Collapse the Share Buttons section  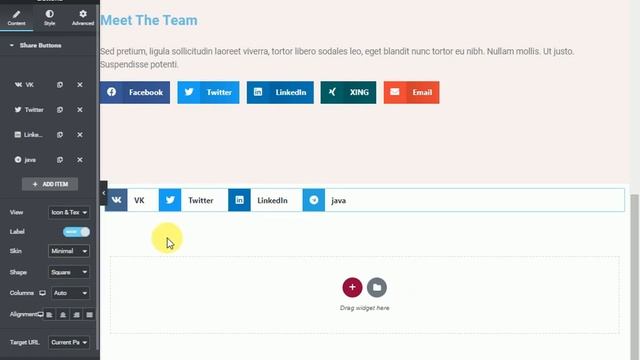36,45
